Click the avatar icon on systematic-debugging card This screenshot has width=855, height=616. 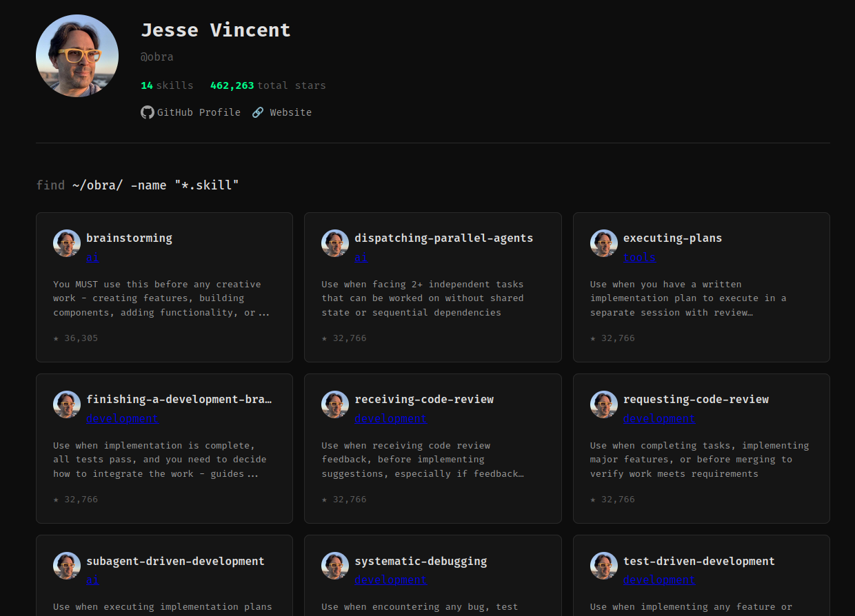[x=334, y=565]
